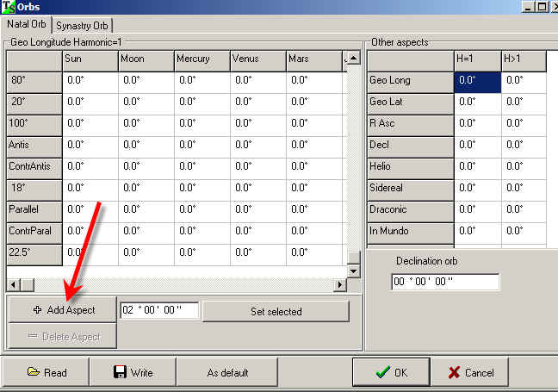Click the Mars column header
This screenshot has width=558, height=392.
tap(313, 59)
